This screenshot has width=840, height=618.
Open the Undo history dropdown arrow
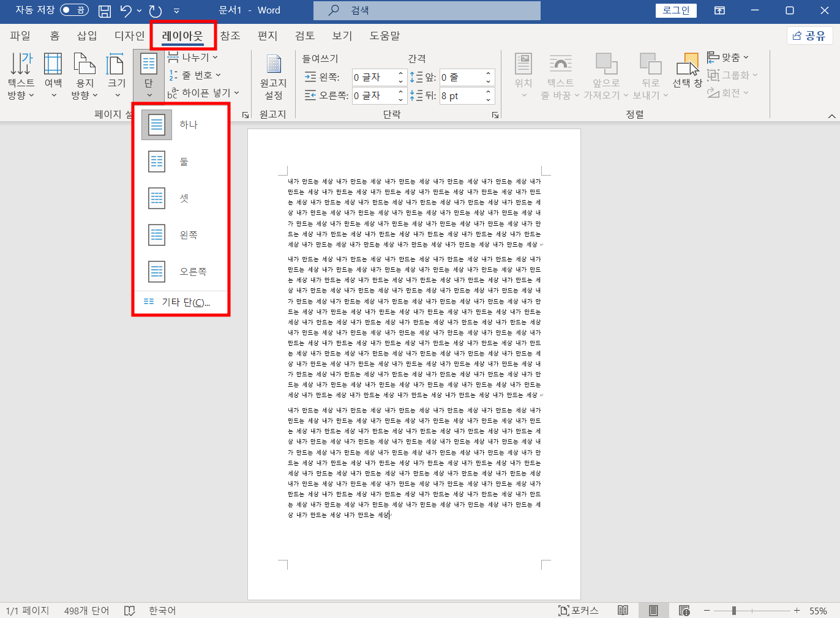point(140,10)
